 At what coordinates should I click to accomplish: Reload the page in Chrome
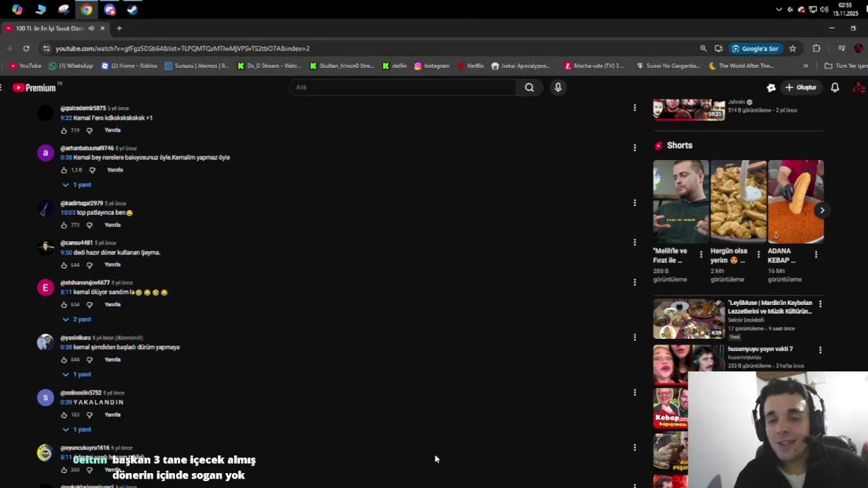pos(26,48)
